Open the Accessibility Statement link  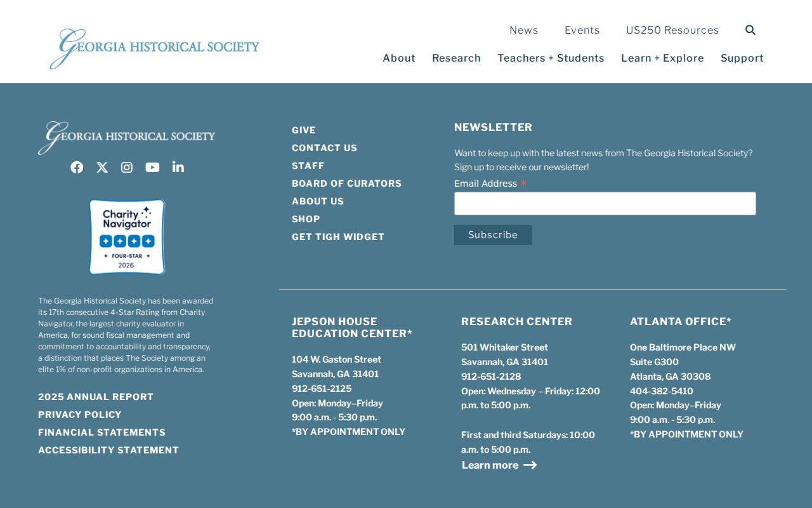point(108,450)
